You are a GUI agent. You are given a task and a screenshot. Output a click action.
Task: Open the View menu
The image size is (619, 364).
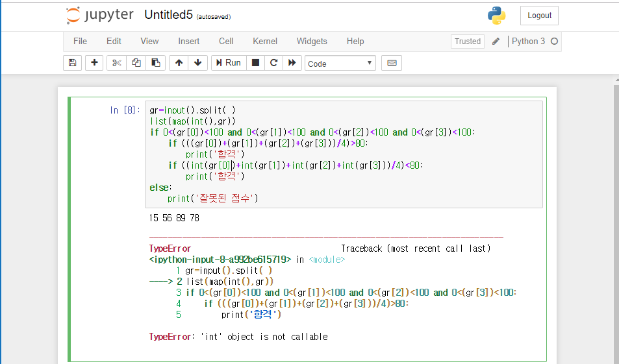pos(149,41)
